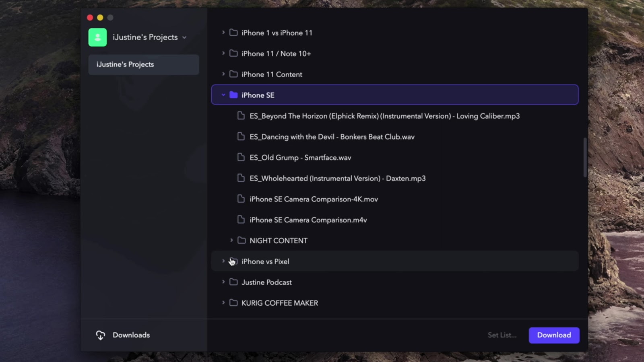Select iJustine's Projects in the sidebar
644x362 pixels.
coord(144,64)
